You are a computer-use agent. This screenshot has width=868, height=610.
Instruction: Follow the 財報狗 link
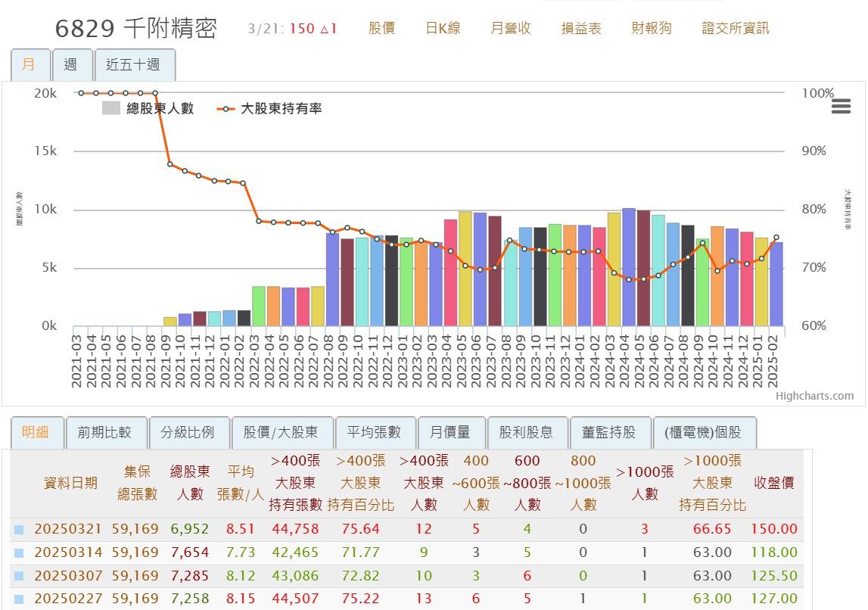tap(652, 28)
